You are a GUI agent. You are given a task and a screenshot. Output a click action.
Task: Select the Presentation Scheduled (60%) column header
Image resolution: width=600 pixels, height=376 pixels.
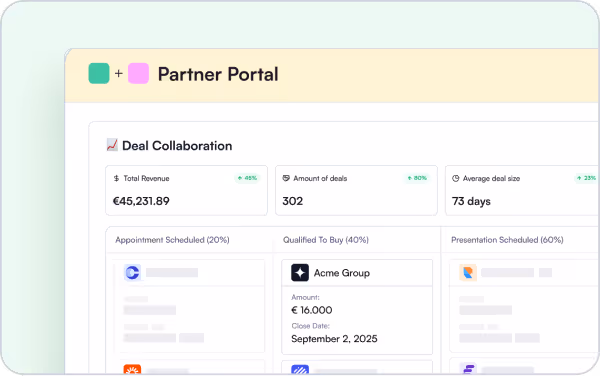tap(507, 240)
